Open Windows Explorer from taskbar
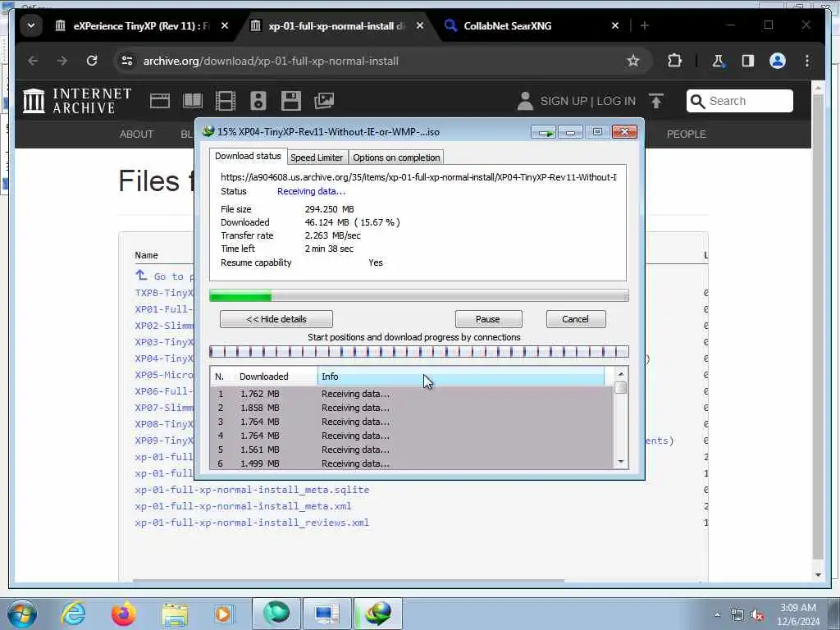Image resolution: width=840 pixels, height=630 pixels. tap(175, 614)
